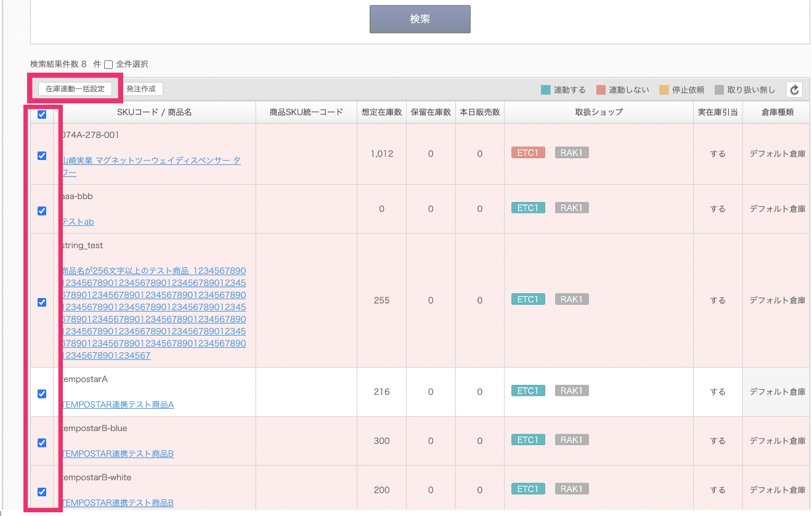Image resolution: width=812 pixels, height=516 pixels.
Task: Uncheck the header select-all checkbox
Action: pos(42,114)
